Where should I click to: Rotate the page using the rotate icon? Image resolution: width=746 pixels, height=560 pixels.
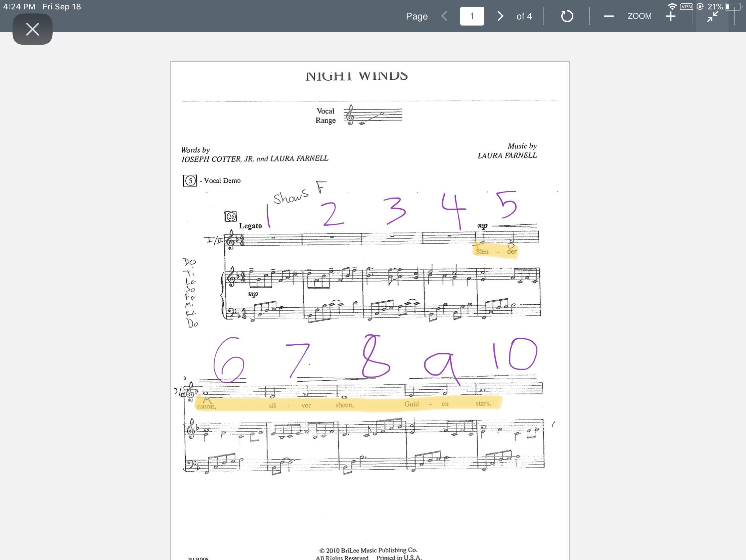[x=567, y=16]
